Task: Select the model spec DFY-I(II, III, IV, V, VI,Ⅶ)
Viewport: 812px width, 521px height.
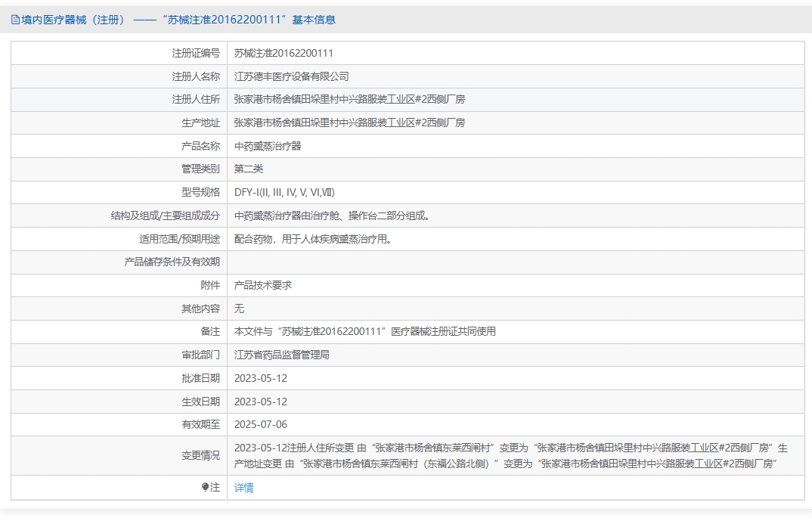Action: click(284, 193)
